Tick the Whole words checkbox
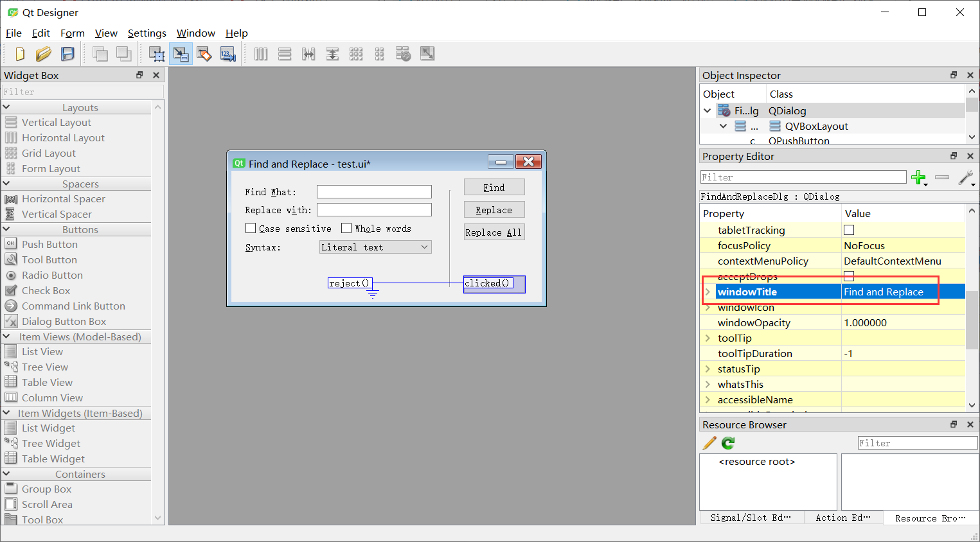The height and width of the screenshot is (542, 980). (346, 228)
